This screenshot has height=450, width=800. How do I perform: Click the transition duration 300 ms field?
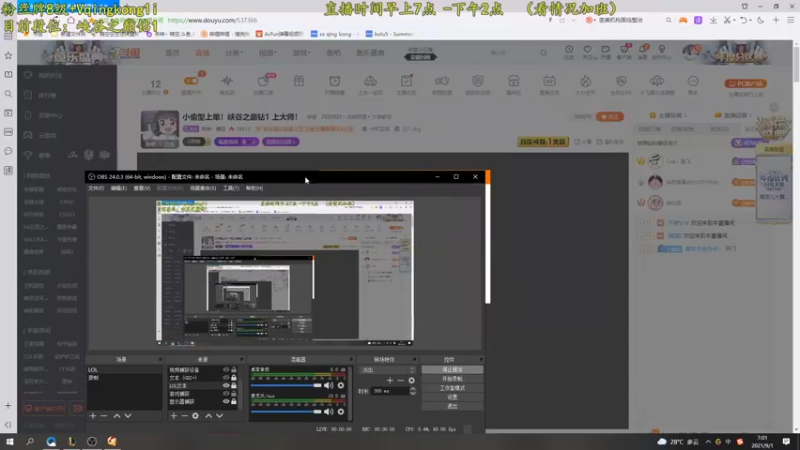pos(390,391)
